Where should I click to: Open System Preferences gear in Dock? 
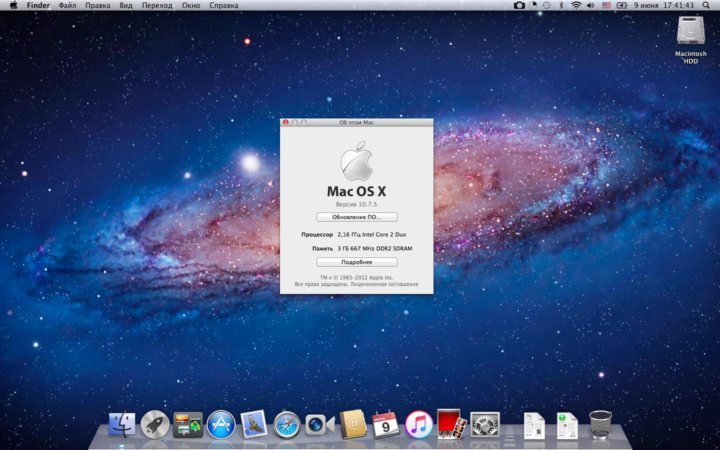(x=485, y=424)
